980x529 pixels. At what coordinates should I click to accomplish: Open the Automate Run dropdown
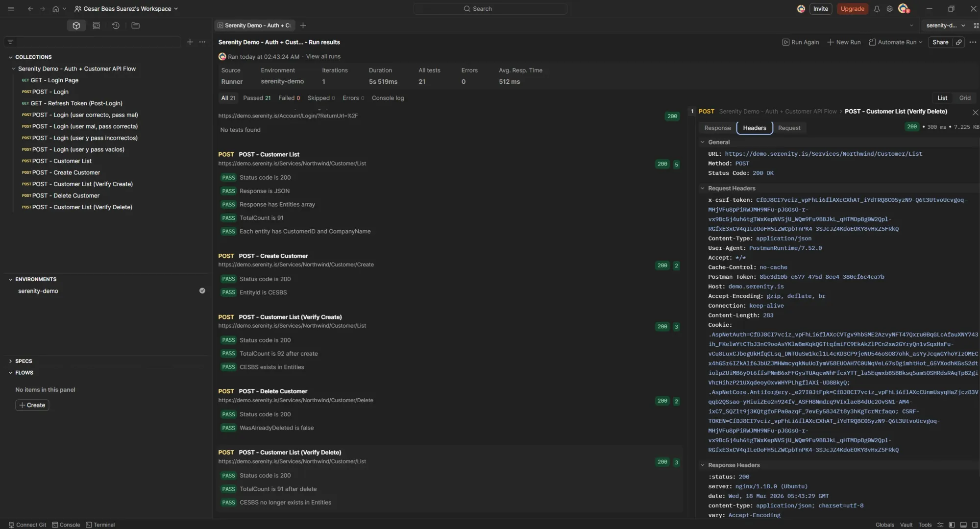tap(895, 42)
